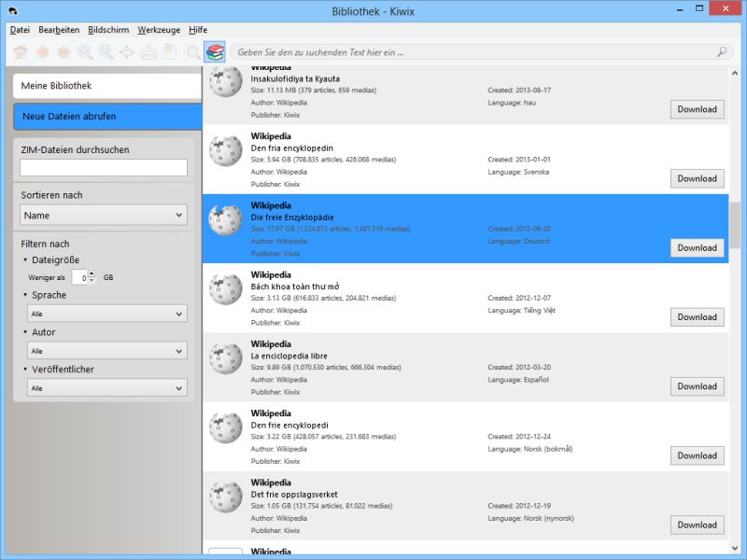Download the Norsk nynorsk Det frie oppslagsverket
Image resolution: width=747 pixels, height=560 pixels.
click(697, 525)
